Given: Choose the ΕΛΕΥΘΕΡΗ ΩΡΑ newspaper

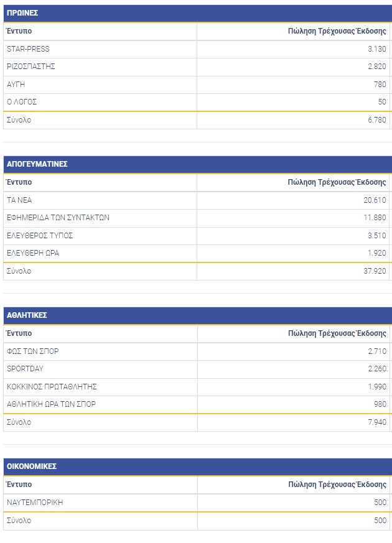Looking at the screenshot, I should pos(33,253).
